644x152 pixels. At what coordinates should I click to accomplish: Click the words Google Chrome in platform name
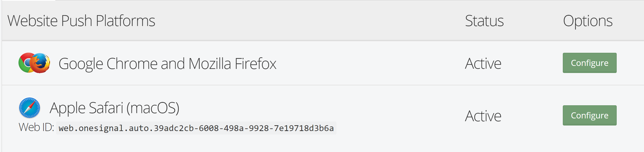click(108, 64)
